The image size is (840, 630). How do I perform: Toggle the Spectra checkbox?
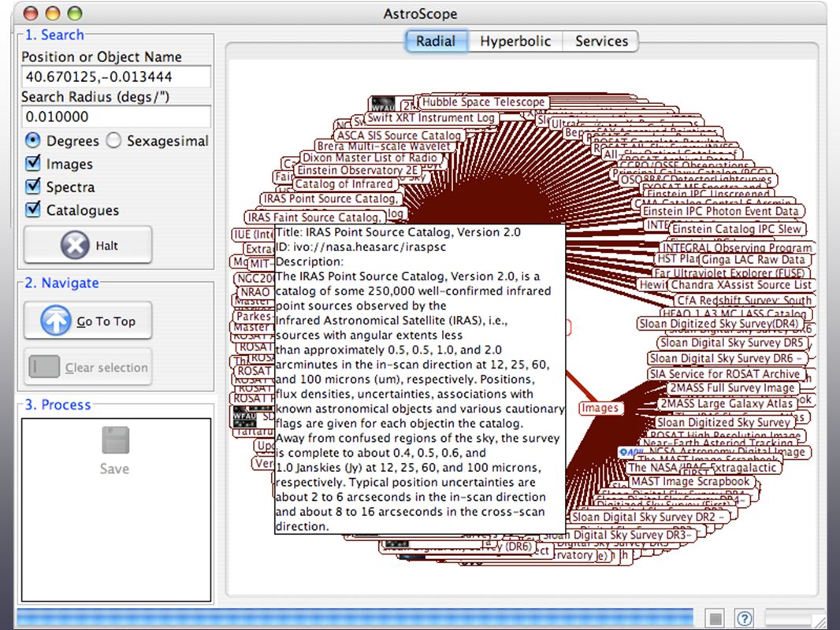pyautogui.click(x=33, y=187)
